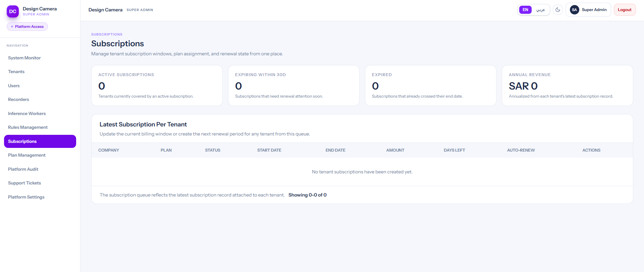This screenshot has width=644, height=272.
Task: Click the Logout button
Action: [x=625, y=10]
